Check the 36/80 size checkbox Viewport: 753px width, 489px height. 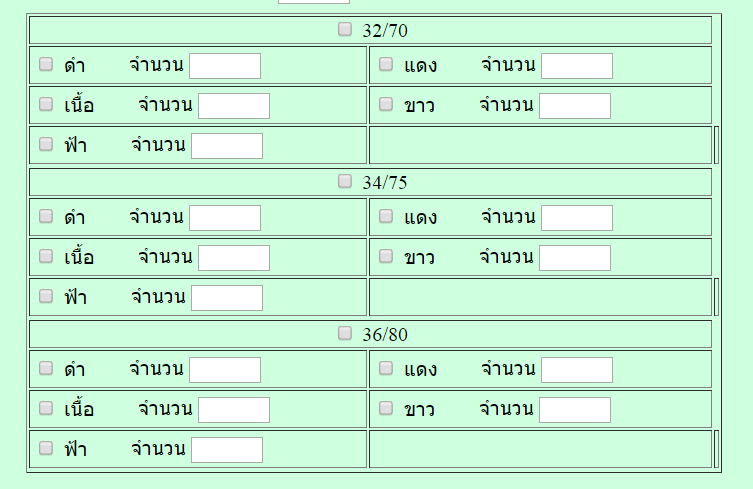pyautogui.click(x=345, y=333)
